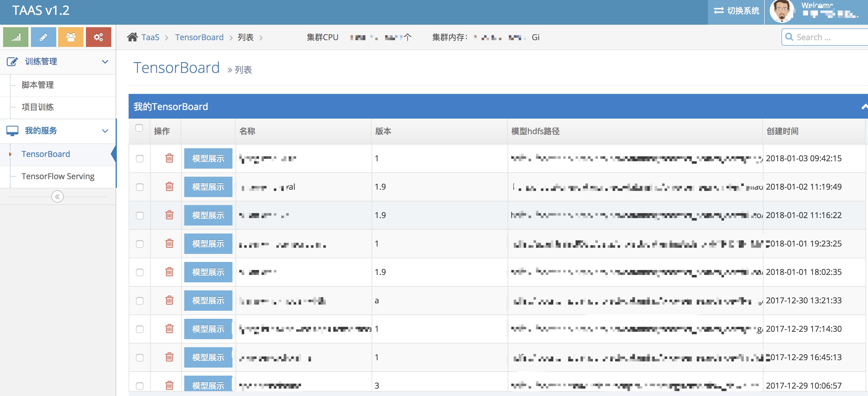Click 模型展示 for row 2017-12-29 10:06:57
868x396 pixels.
click(x=208, y=384)
